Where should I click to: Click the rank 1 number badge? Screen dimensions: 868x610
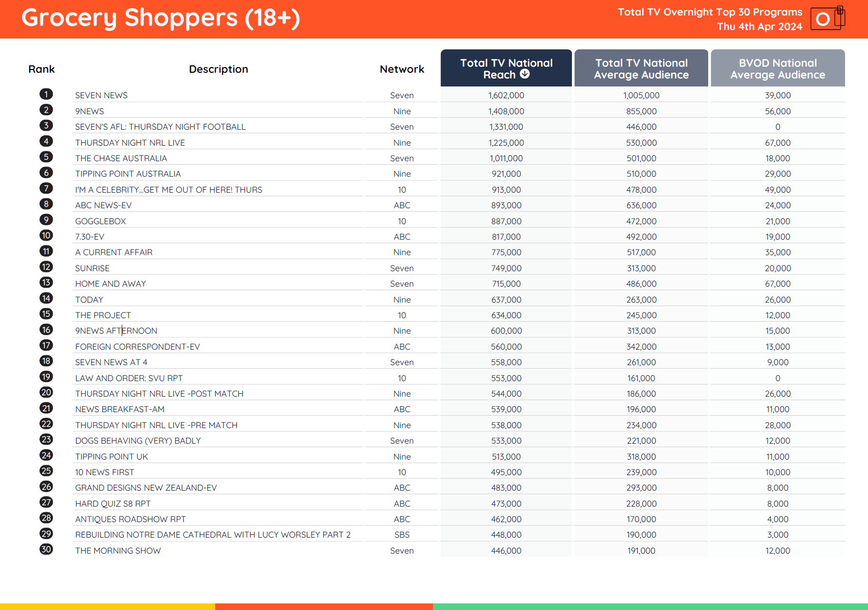tap(46, 94)
